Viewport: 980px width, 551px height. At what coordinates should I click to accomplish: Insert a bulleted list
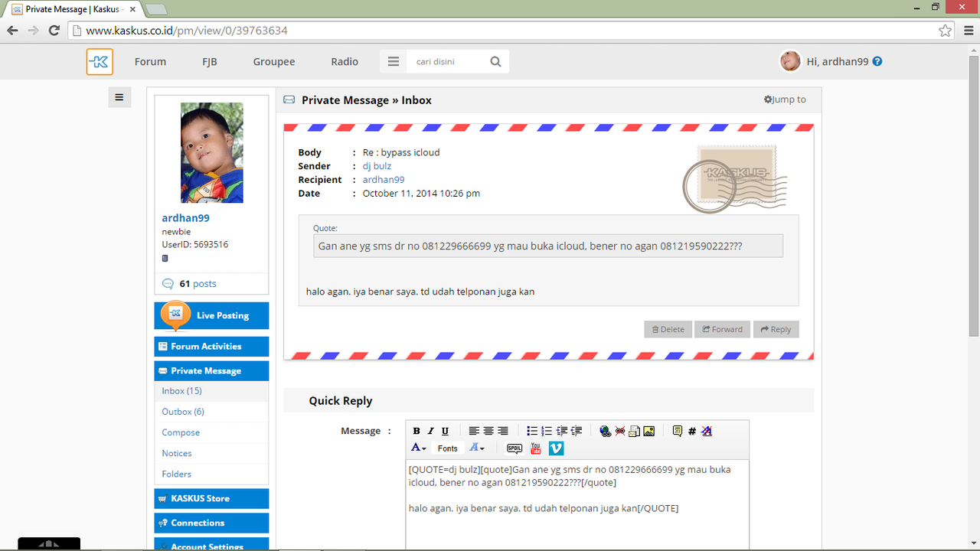point(532,431)
